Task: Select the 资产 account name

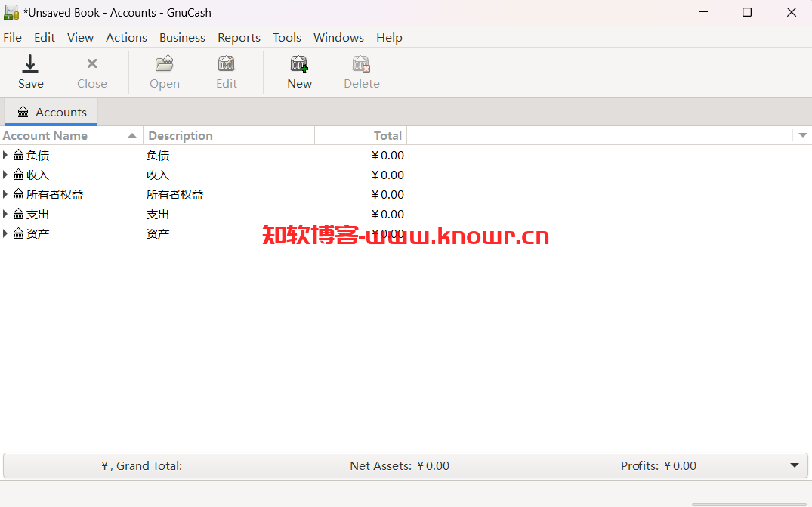Action: tap(38, 233)
